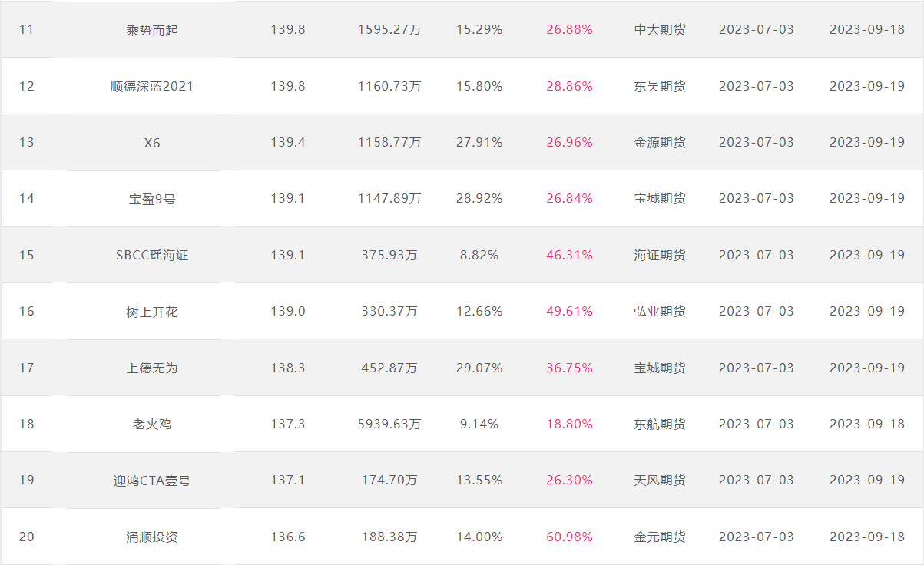
Task: Select the 上德无为 account name
Action: pos(152,368)
